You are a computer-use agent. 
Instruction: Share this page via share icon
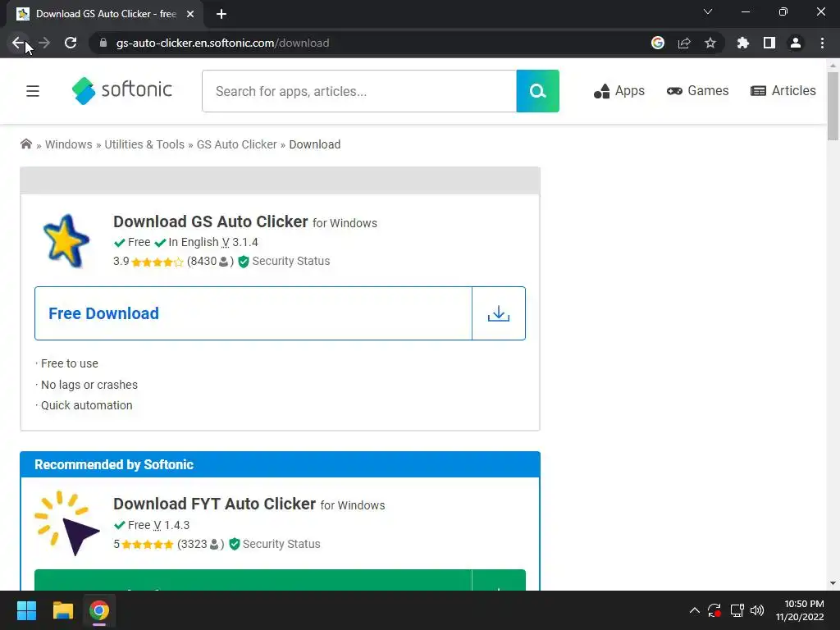click(684, 43)
